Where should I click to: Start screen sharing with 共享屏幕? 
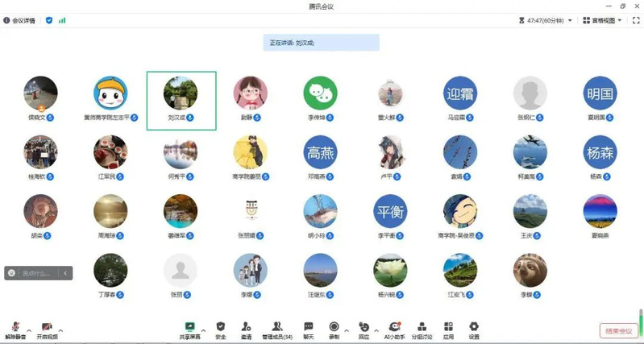[190, 329]
